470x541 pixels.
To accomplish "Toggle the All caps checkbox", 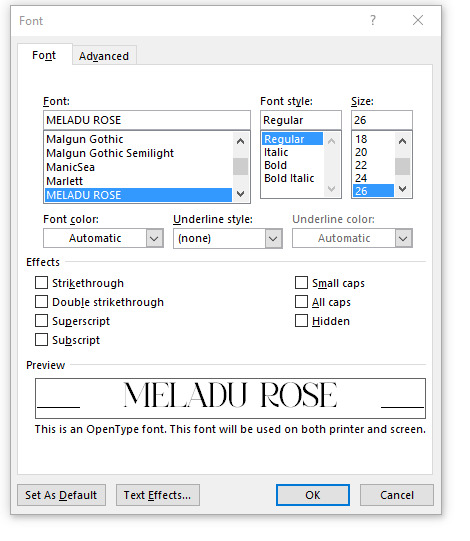I will point(301,302).
